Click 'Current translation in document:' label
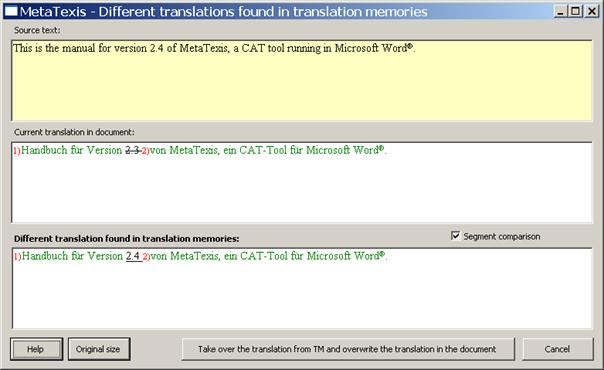This screenshot has height=370, width=604. click(x=74, y=132)
